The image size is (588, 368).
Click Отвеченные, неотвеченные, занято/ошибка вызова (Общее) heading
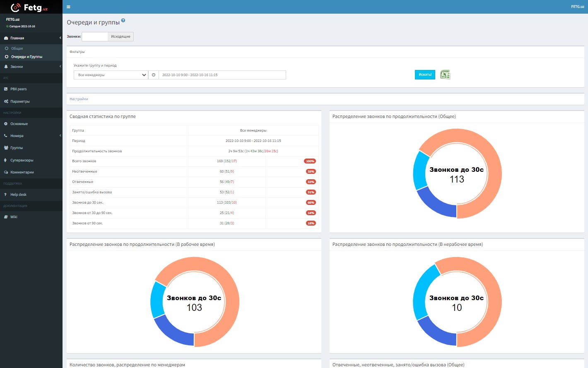pyautogui.click(x=398, y=365)
